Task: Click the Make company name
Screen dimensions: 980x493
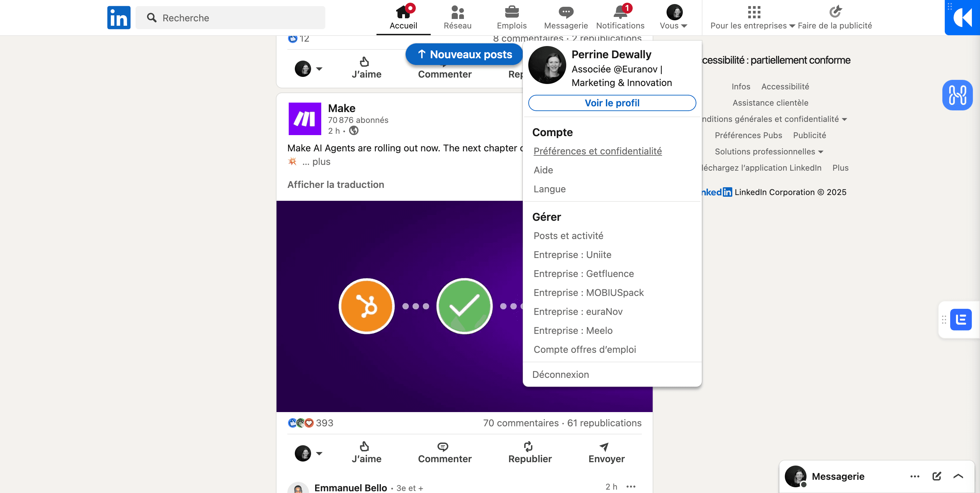Action: pyautogui.click(x=342, y=108)
